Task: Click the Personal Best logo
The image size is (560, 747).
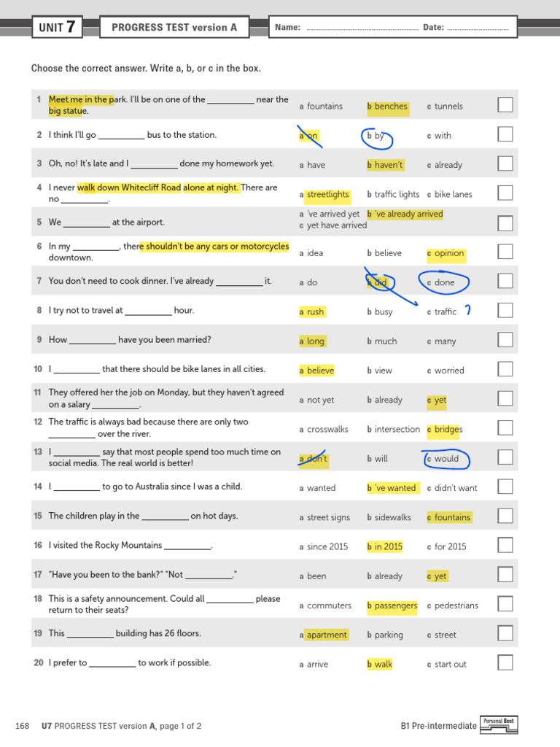Action: click(499, 724)
